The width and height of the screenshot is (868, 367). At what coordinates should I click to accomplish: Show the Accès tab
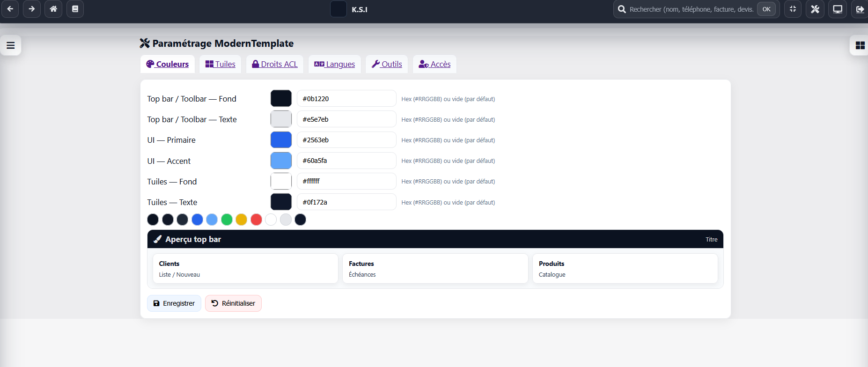pos(434,64)
